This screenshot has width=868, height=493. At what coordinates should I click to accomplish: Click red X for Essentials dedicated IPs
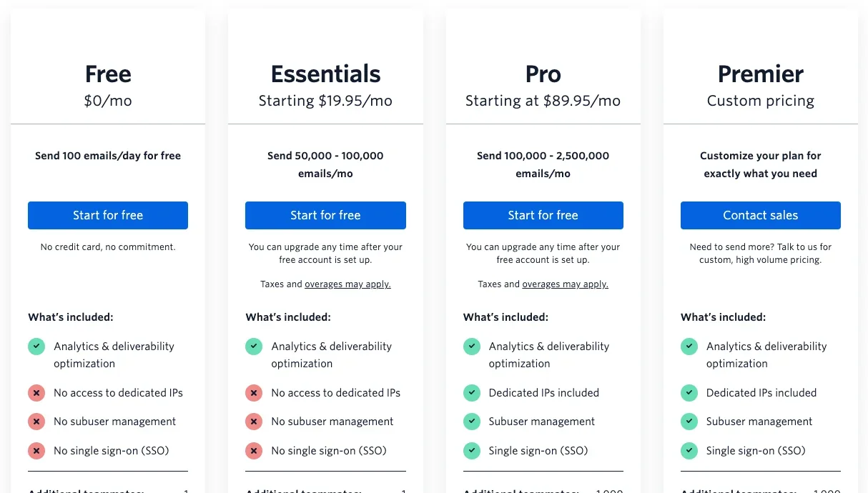[x=254, y=393]
